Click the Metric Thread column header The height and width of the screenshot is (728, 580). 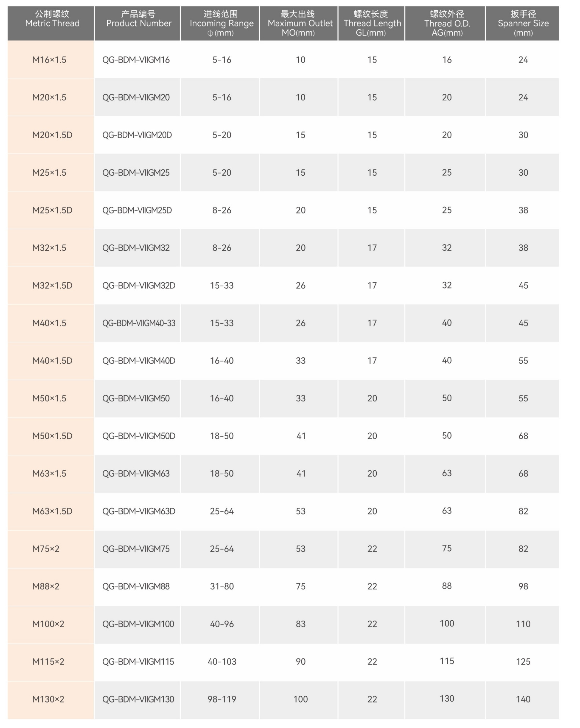(52, 23)
